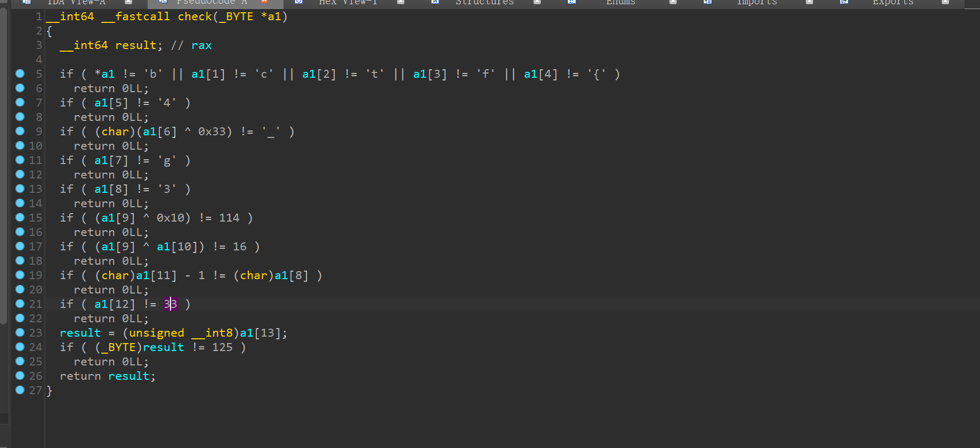980x448 pixels.
Task: Open the Imports tab
Action: tap(756, 3)
